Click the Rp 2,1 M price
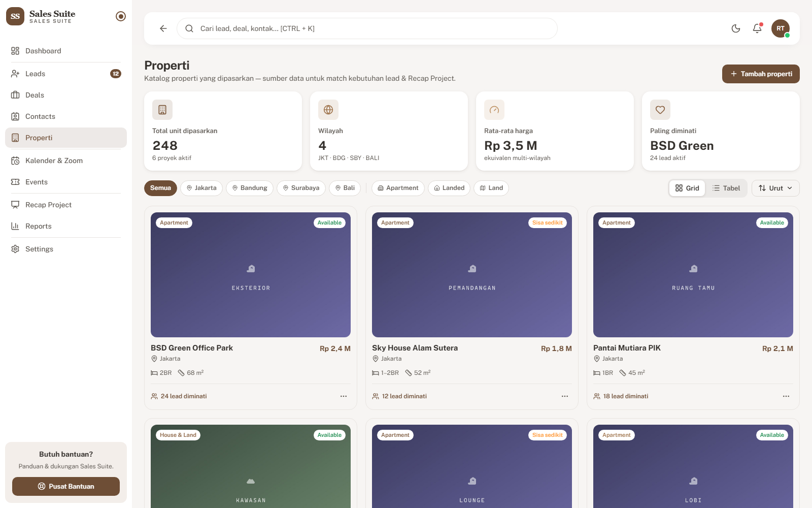This screenshot has width=812, height=508. [x=777, y=348]
